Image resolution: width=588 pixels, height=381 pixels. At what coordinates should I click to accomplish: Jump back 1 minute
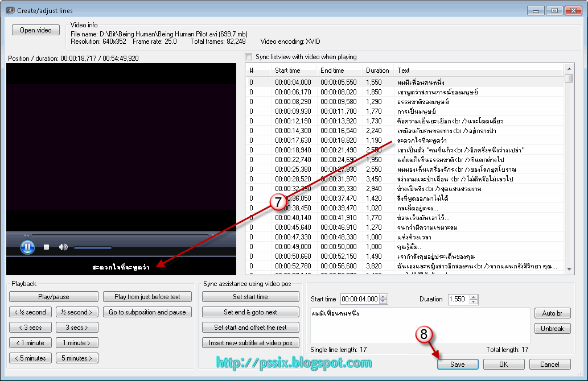[30, 343]
